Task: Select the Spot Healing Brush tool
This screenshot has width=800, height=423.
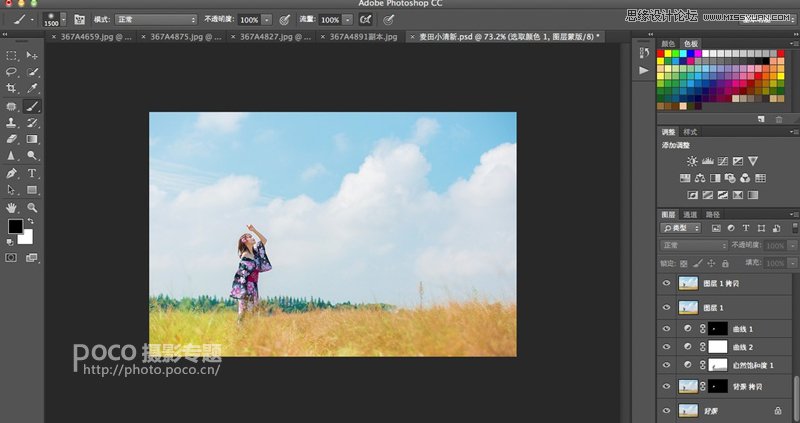Action: [11, 106]
